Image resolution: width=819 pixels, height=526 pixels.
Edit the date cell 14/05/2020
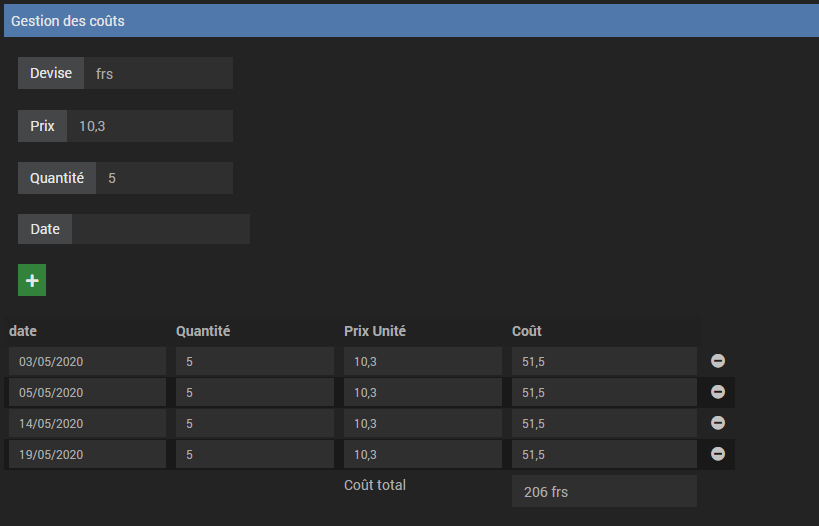tap(87, 423)
